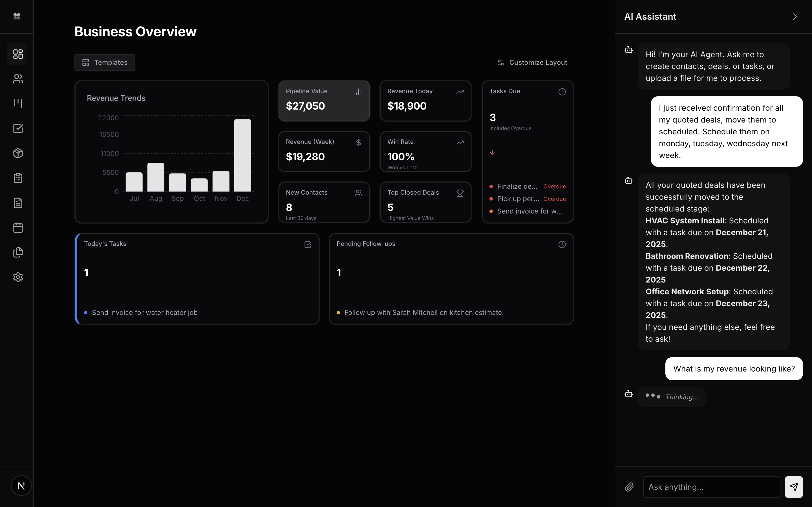Click the Pipeline Value card

[324, 101]
